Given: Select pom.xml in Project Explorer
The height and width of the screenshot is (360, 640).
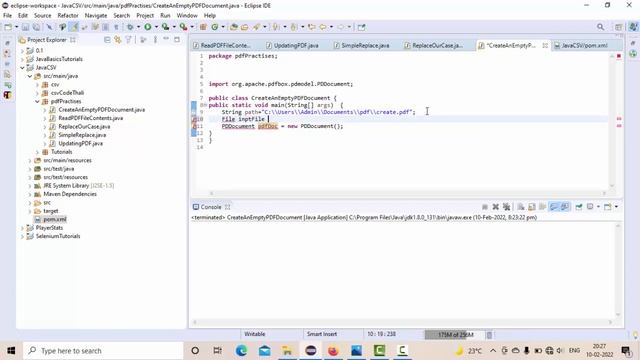Looking at the screenshot, I should tap(55, 219).
